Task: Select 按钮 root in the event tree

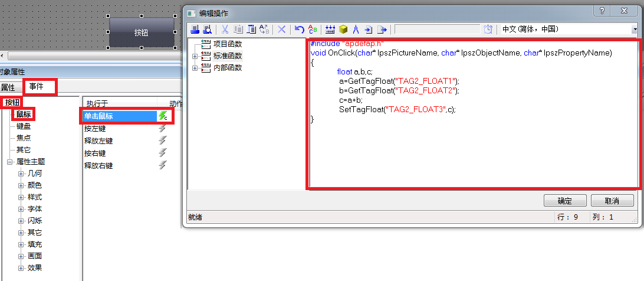Action: point(12,103)
